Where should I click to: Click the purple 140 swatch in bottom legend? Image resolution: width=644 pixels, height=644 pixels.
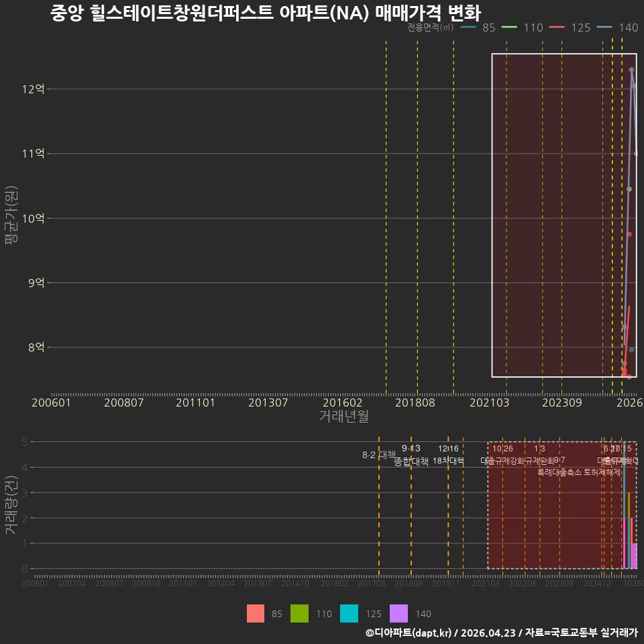(398, 614)
